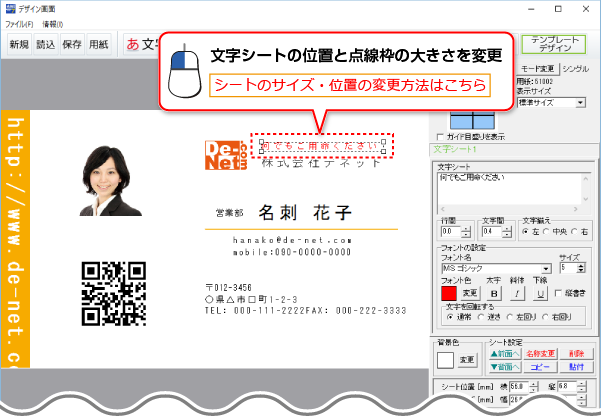Click the 文字間 spinner arrows
This screenshot has height=417, width=601.
click(507, 231)
